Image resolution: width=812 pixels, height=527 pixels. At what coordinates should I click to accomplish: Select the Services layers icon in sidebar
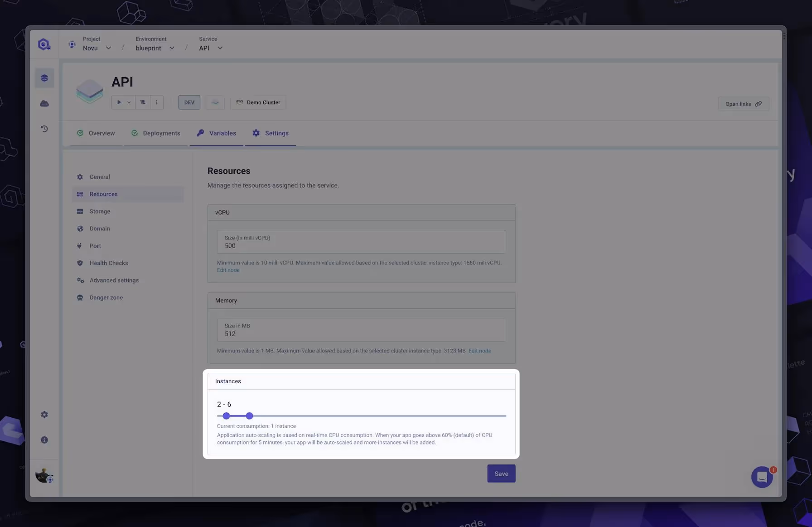(44, 78)
